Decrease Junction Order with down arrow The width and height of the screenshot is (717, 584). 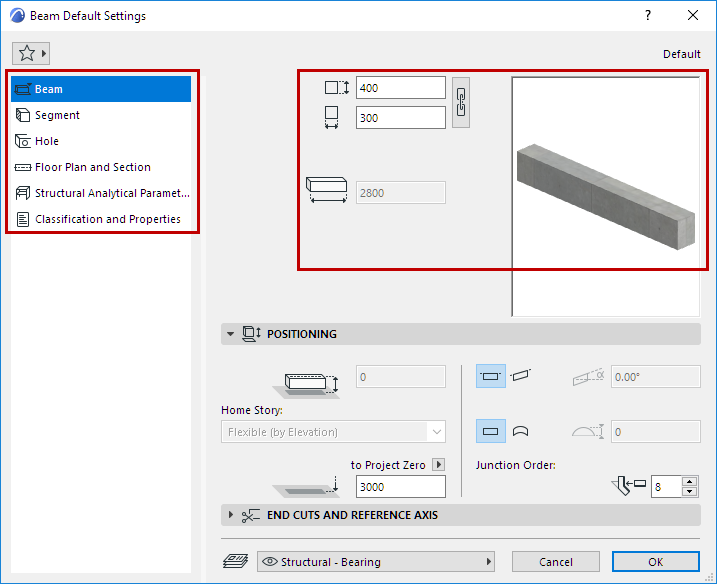tap(689, 492)
